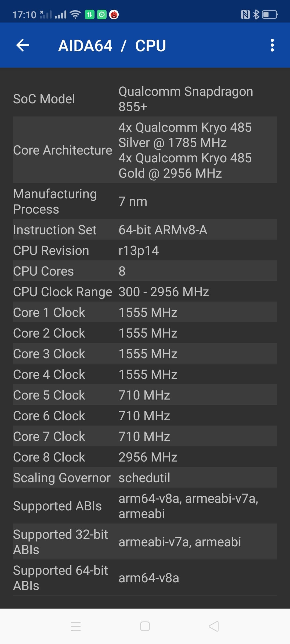Tap the Scaling Governor schedutil row

145,478
